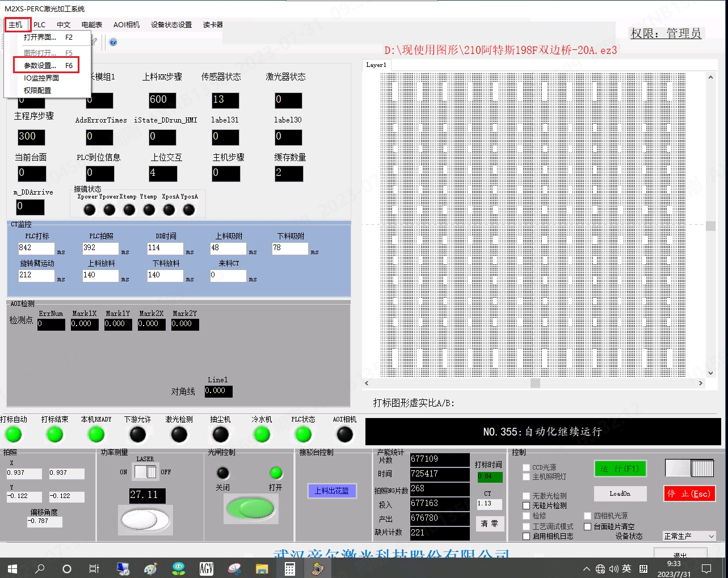This screenshot has width=728, height=578.
Task: Click the preview horizontal scrollbar thumb
Action: pyautogui.click(x=535, y=383)
